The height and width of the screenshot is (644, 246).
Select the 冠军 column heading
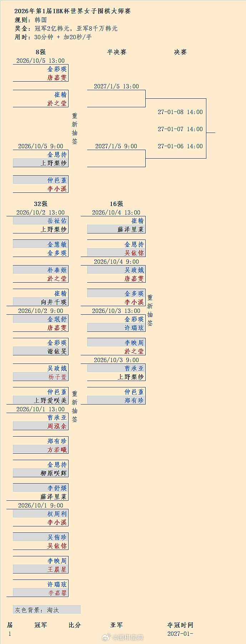click(x=41, y=625)
